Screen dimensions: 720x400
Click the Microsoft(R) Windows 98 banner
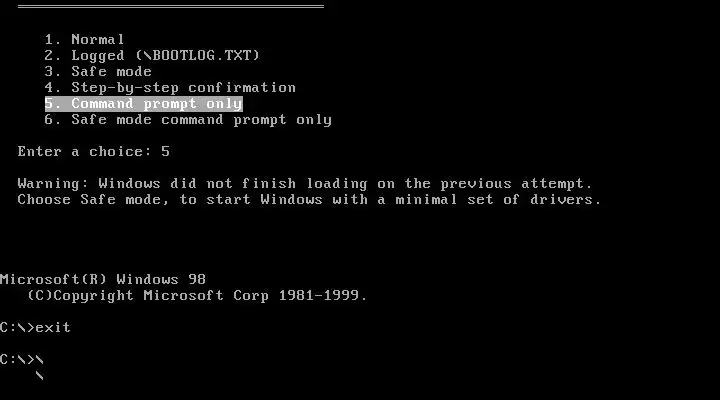coord(103,279)
